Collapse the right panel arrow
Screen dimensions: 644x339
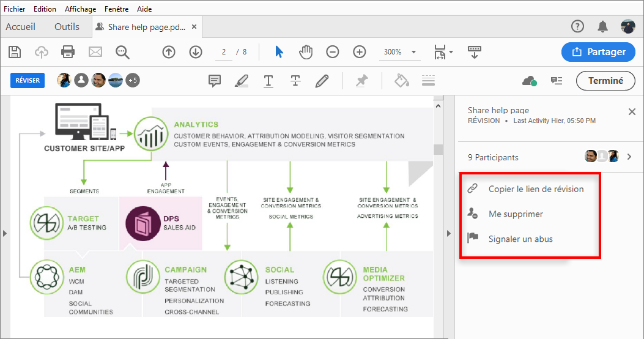pyautogui.click(x=448, y=233)
